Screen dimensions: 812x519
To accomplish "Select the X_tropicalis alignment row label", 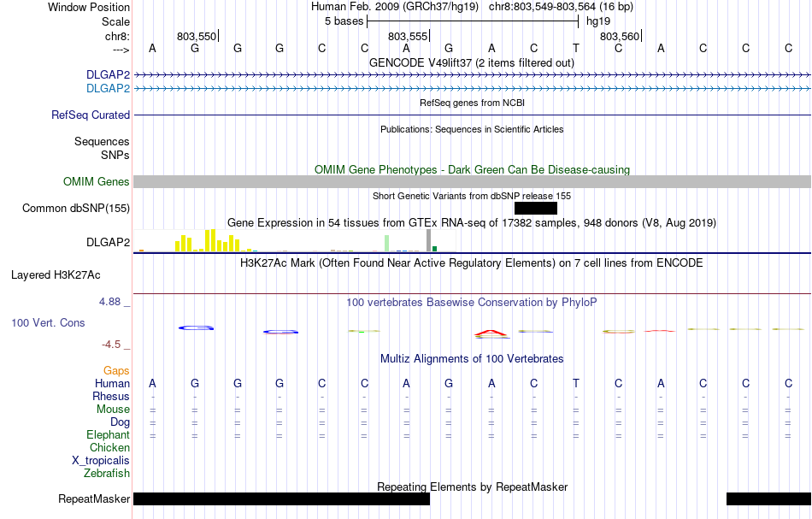I will tap(101, 461).
